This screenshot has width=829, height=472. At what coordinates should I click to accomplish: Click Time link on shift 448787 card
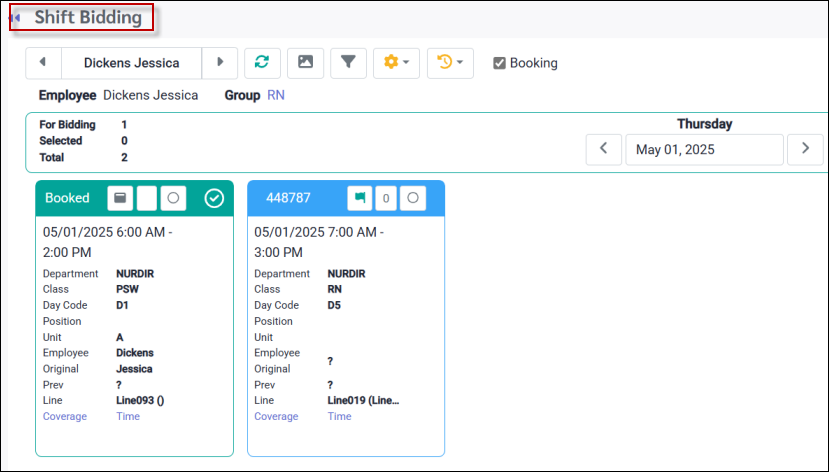point(339,416)
